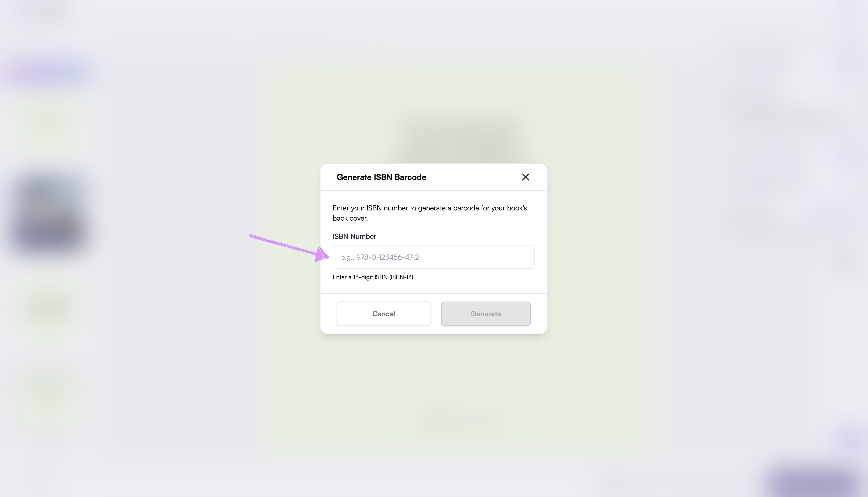Click the X icon in dialog header
Viewport: 868px width, 497px height.
pos(525,177)
